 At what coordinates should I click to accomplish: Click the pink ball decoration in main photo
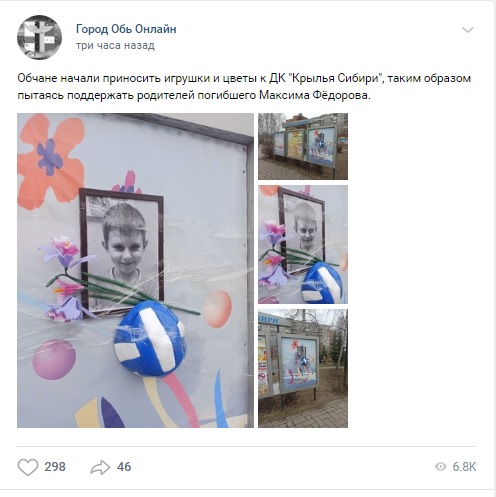54,359
